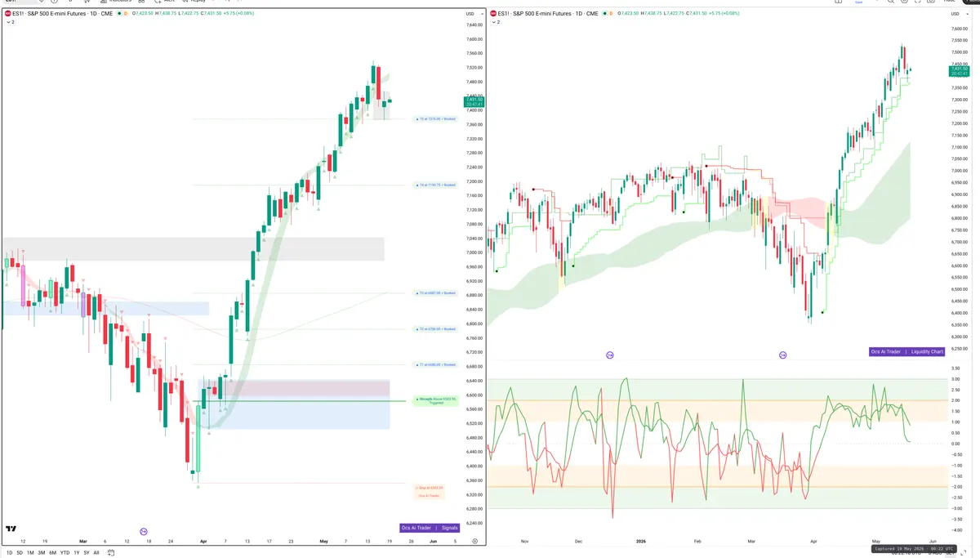Click the right chart delayed-data D badge
Viewport: 980px width, 558px height.
pyautogui.click(x=611, y=13)
